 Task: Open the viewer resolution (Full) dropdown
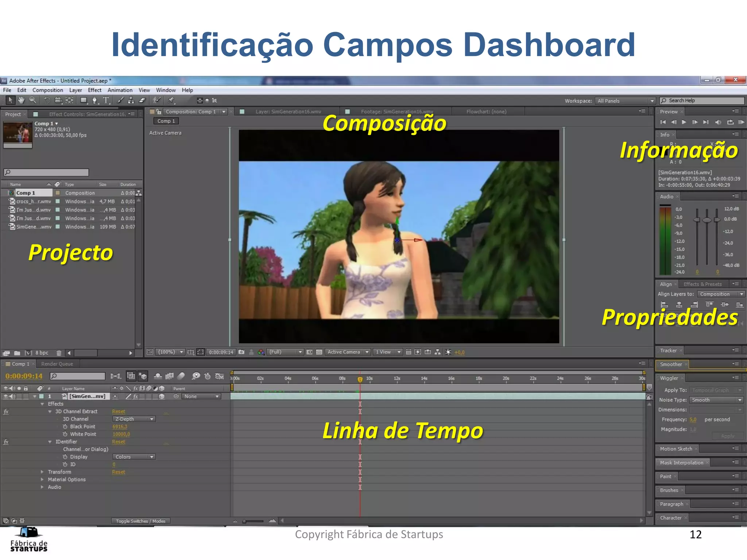coord(285,352)
